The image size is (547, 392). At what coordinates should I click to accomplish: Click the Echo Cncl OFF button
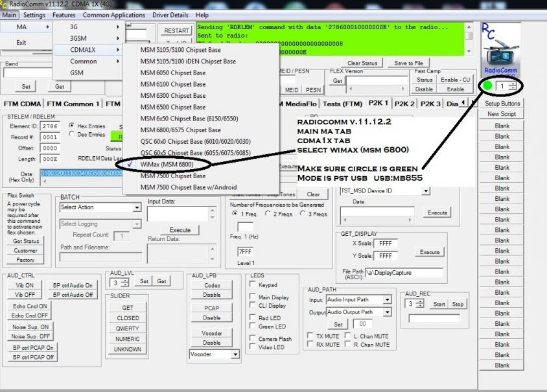(29, 316)
